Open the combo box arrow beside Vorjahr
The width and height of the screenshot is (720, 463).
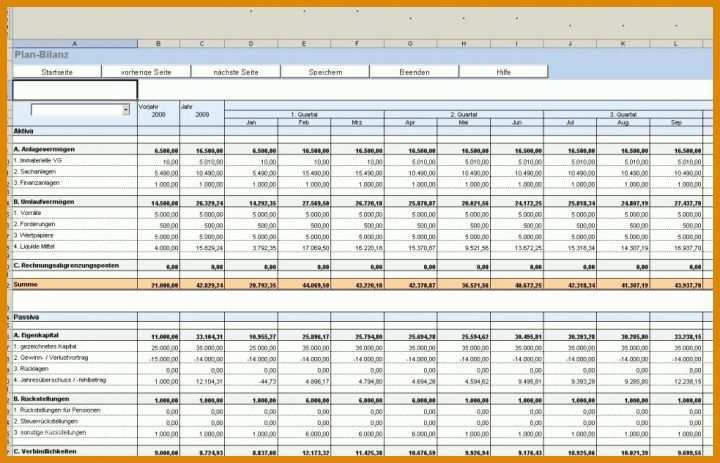click(126, 110)
